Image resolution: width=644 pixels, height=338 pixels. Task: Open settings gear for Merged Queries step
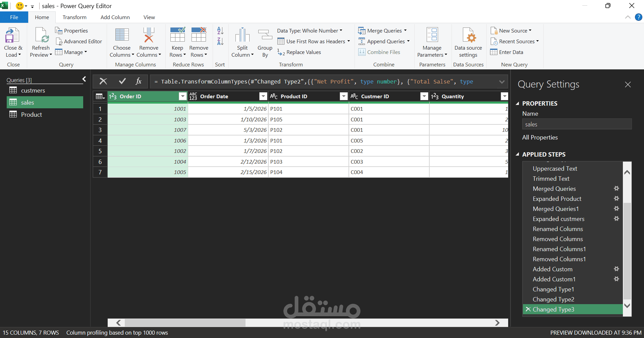pyautogui.click(x=616, y=188)
